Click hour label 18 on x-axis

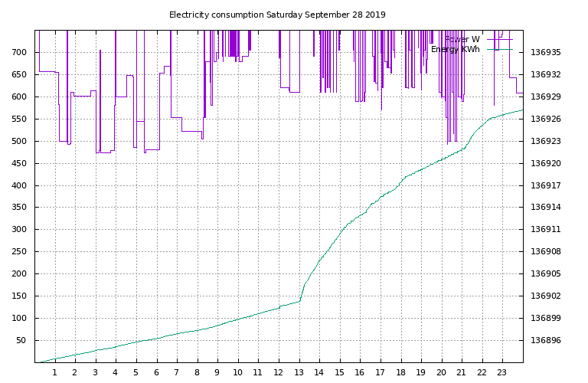(400, 372)
